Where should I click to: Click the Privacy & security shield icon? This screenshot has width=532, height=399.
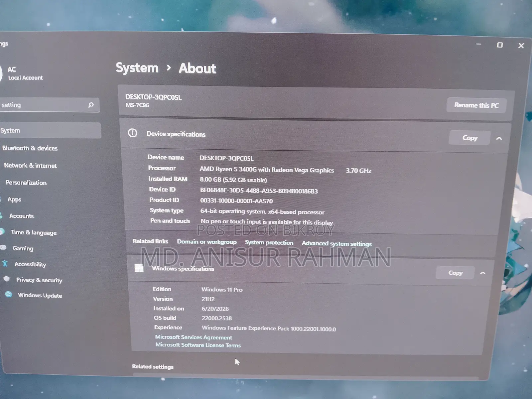tap(7, 279)
